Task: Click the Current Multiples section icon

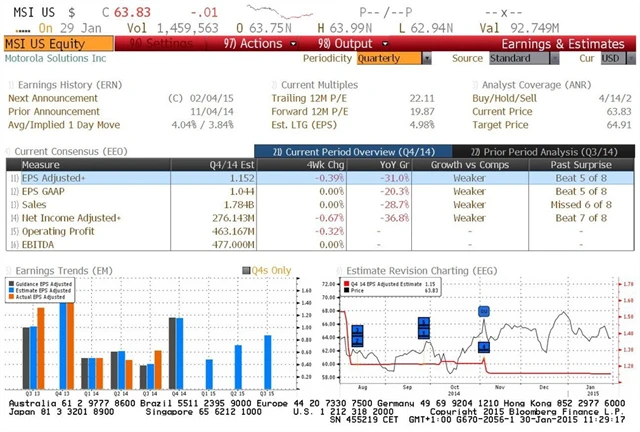Action: coord(274,85)
